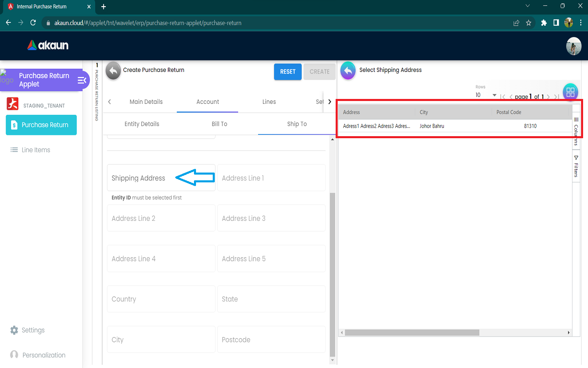Bookmark this page with star icon
Image resolution: width=588 pixels, height=368 pixels.
point(529,23)
